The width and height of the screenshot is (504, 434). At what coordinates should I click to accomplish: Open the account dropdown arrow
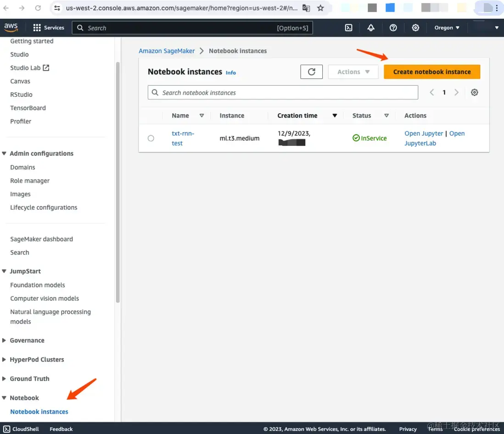pos(496,28)
